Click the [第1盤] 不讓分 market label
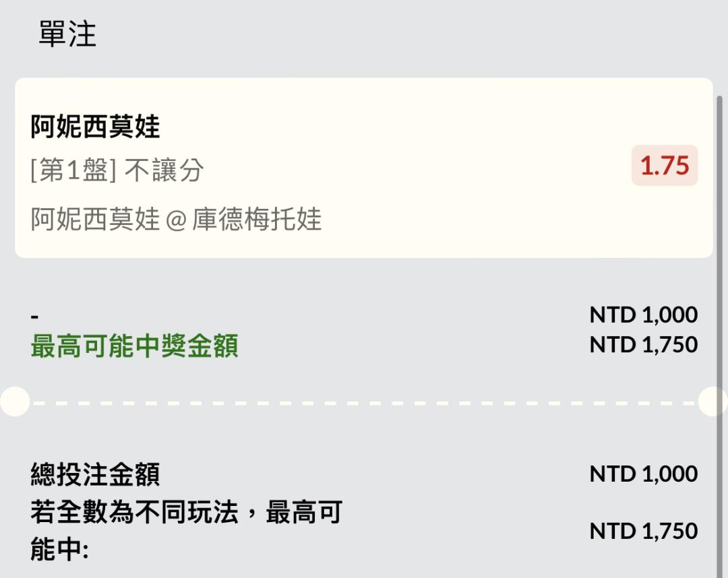 pos(117,170)
